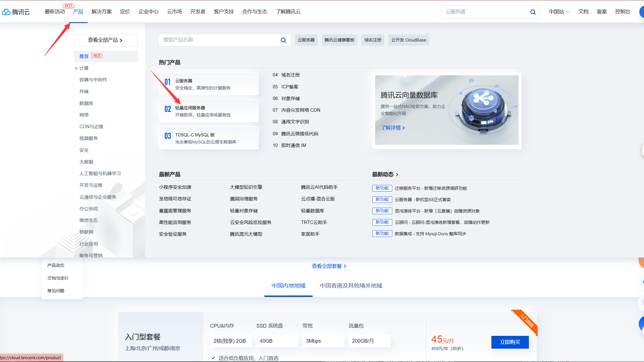Image resolution: width=644 pixels, height=362 pixels.
Task: Click the 域名注册 quick tag
Action: pyautogui.click(x=373, y=40)
